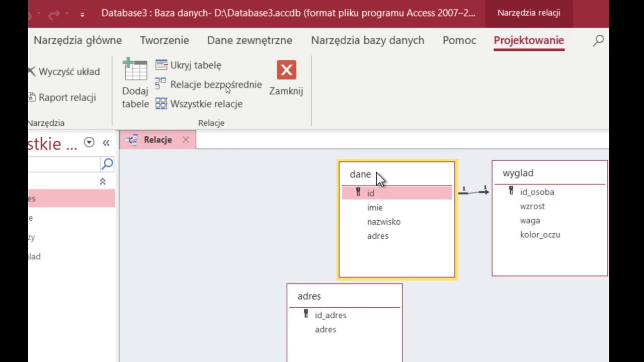Select kolor_oczu field
644x362 pixels.
coord(540,235)
